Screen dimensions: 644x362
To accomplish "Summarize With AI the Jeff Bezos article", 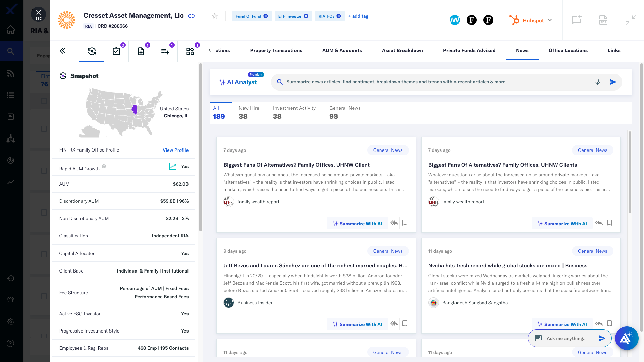I will 357,324.
